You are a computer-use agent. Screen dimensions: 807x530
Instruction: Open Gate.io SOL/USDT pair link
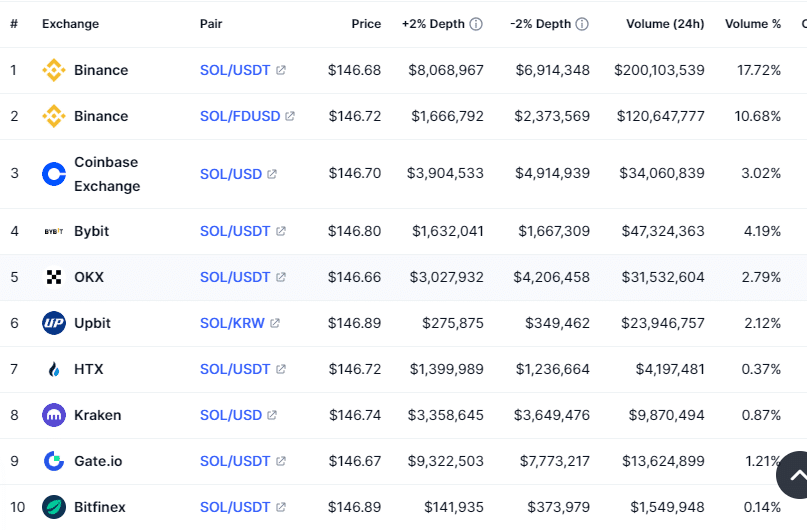pos(235,461)
